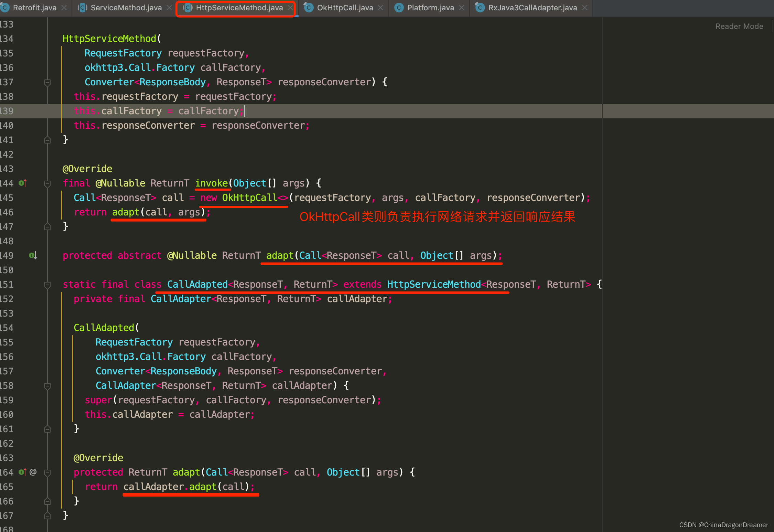Click the Reader Mode label
The height and width of the screenshot is (532, 774).
coord(739,26)
